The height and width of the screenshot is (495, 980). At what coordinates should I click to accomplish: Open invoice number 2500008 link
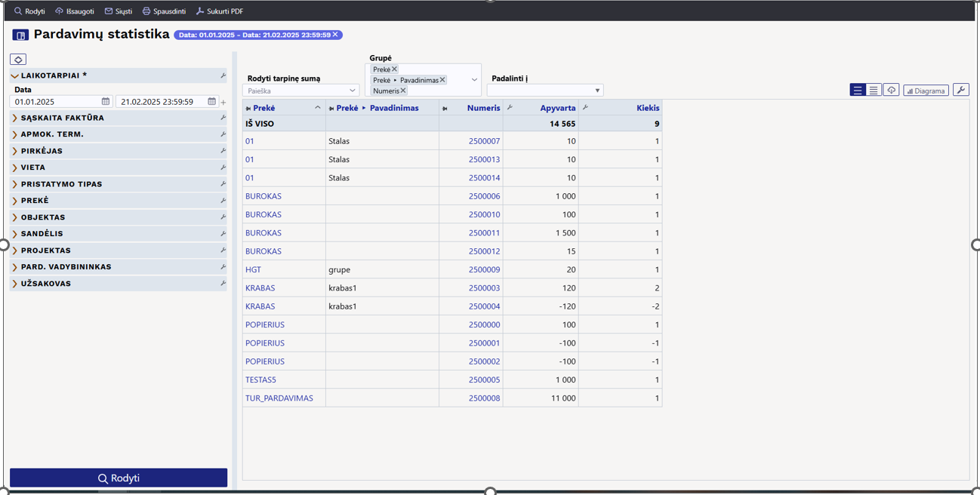coord(484,398)
